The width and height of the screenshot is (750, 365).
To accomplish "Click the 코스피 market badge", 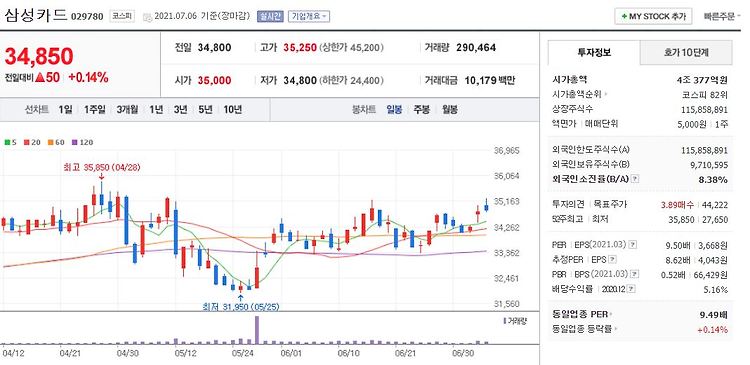I will [x=122, y=16].
